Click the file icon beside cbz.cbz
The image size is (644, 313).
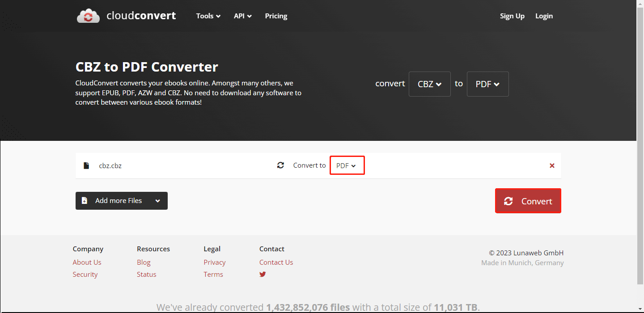click(86, 165)
